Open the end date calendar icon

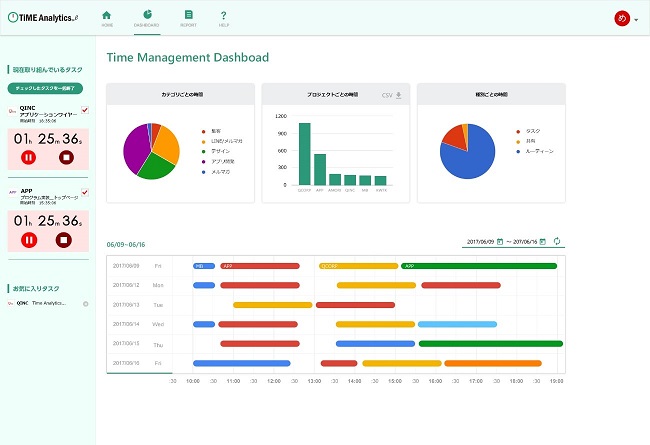tap(543, 241)
